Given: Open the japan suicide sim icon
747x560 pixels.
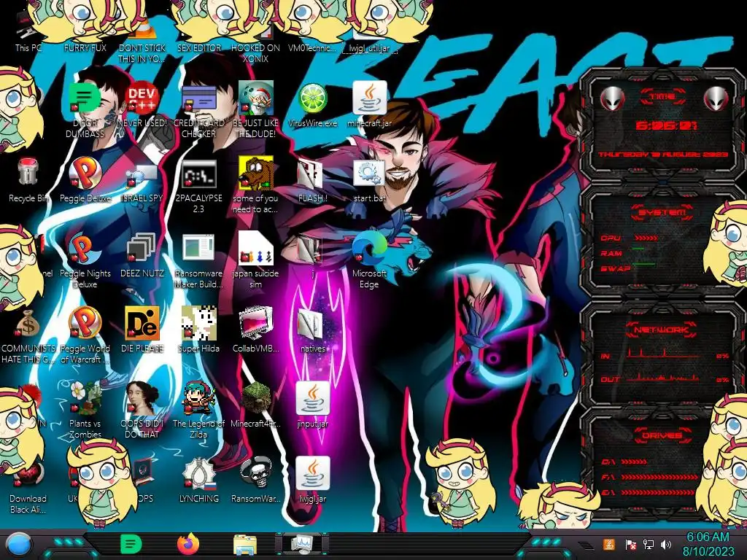Looking at the screenshot, I should 256,248.
